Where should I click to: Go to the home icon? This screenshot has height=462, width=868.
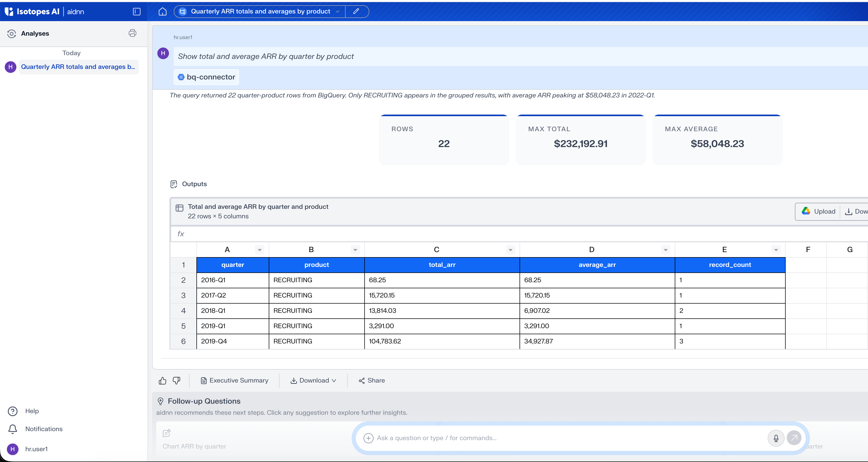(x=162, y=11)
